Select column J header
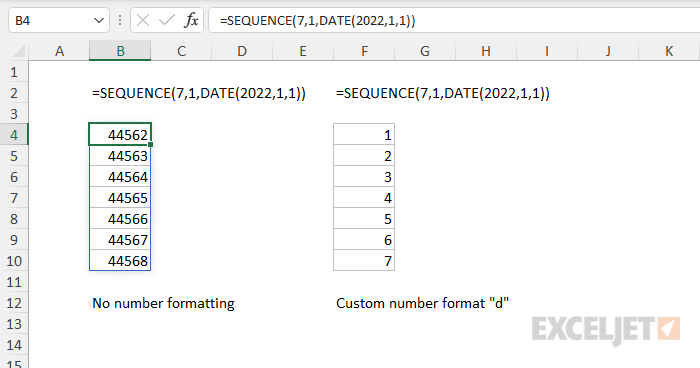Screen dimensions: 700x368 tap(608, 51)
